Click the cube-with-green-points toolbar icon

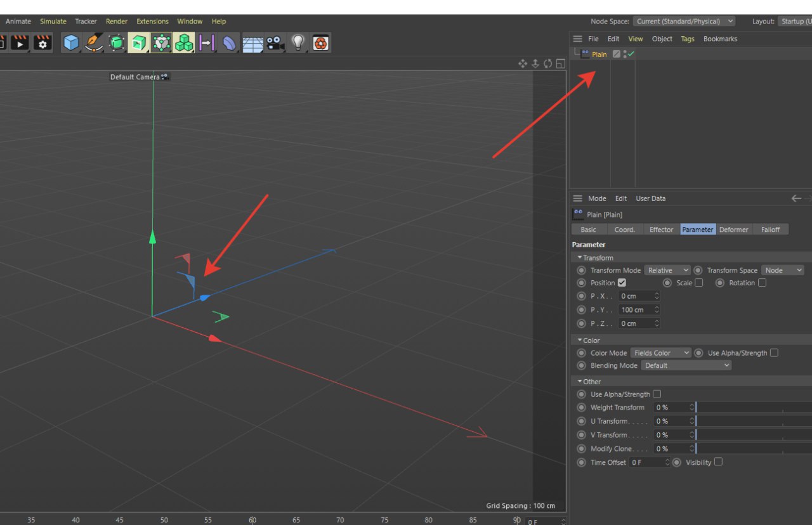coord(161,42)
